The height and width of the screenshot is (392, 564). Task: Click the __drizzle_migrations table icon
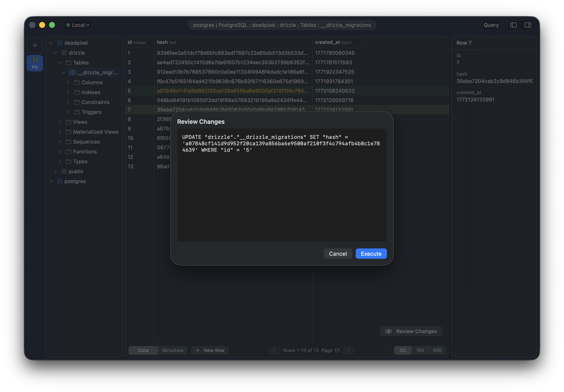coord(72,72)
